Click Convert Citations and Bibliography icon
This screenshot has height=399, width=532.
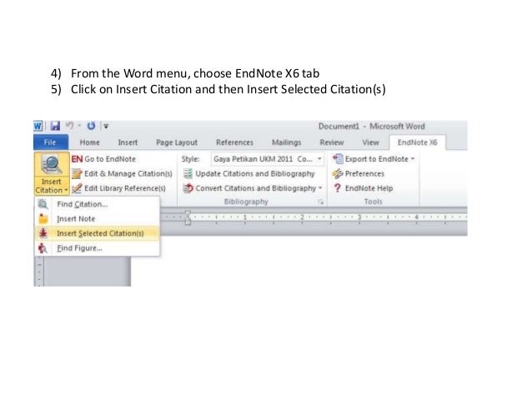tap(188, 188)
